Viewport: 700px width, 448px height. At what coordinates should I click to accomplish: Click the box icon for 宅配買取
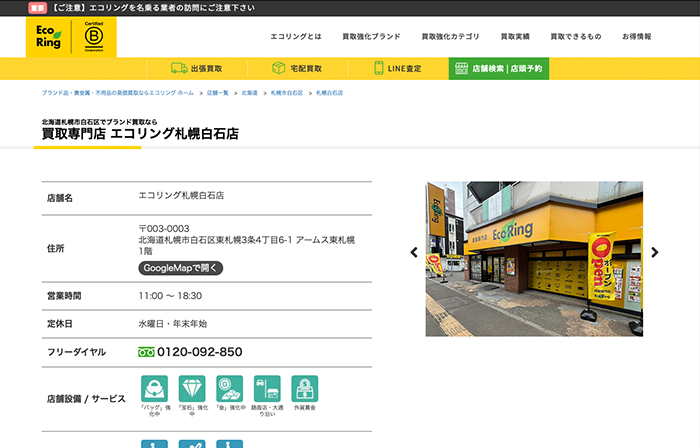[x=279, y=68]
